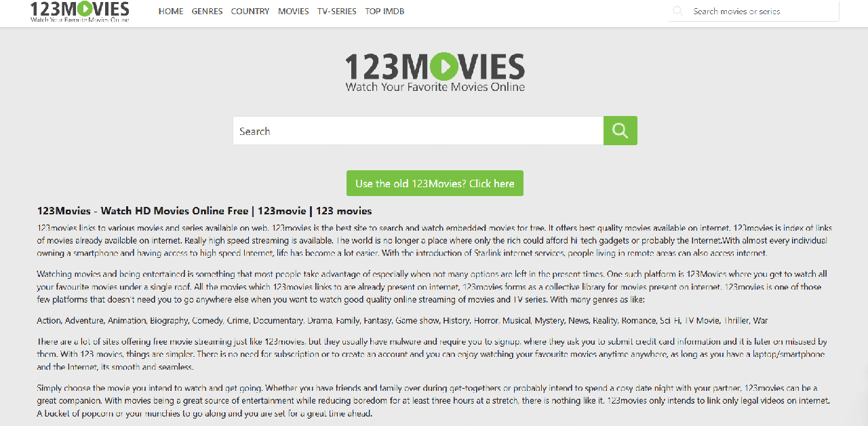Select the TOP IMDB nav link
Image resolution: width=868 pixels, height=426 pixels.
tap(384, 12)
